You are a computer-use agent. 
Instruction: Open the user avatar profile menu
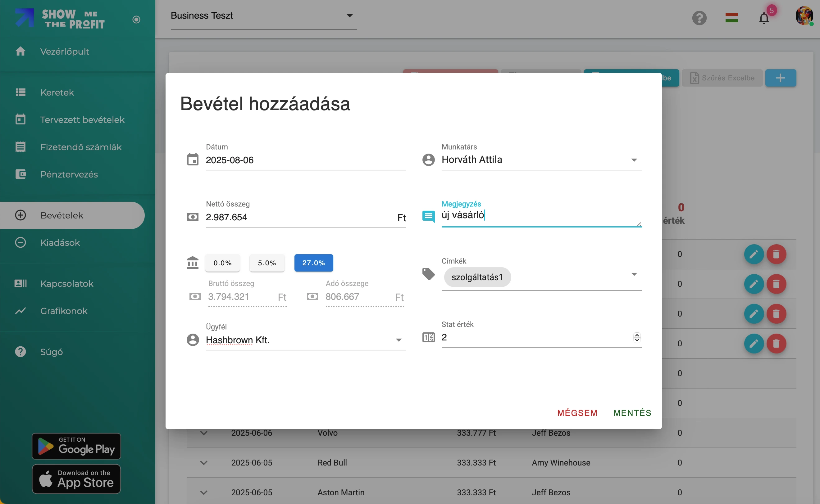(804, 16)
